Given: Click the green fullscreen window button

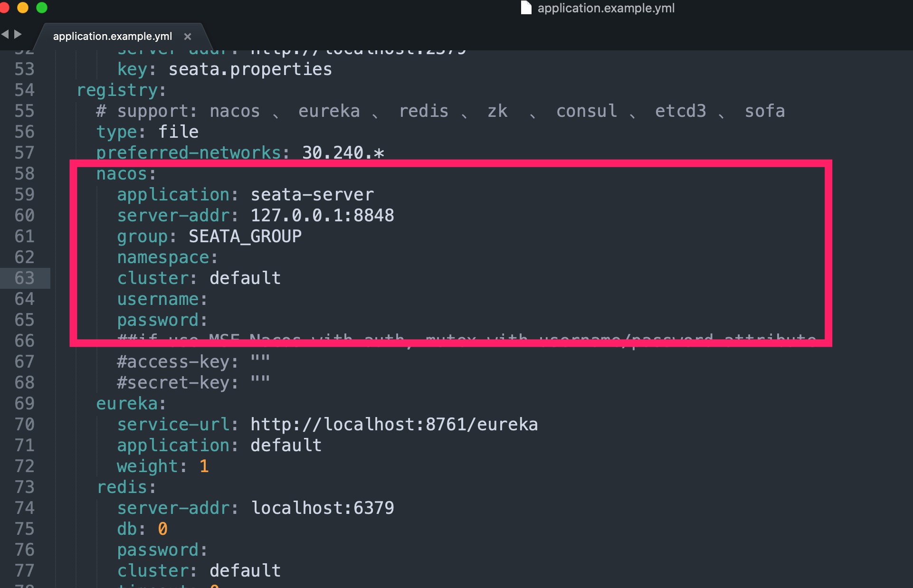Looking at the screenshot, I should 42,7.
